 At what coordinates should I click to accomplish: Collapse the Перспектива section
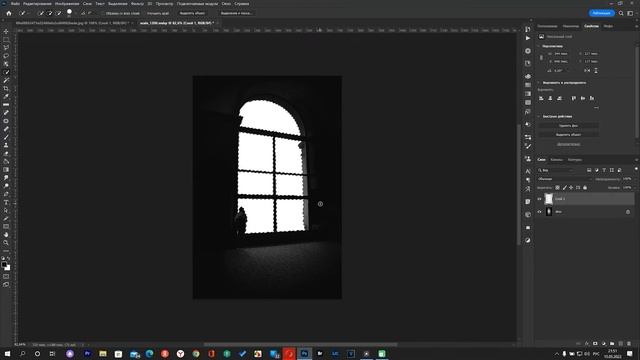(539, 46)
